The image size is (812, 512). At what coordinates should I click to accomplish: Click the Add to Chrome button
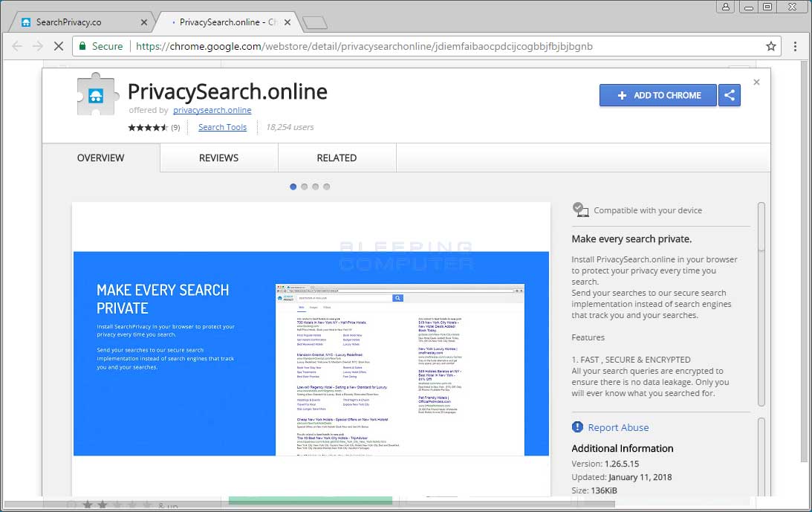(657, 95)
